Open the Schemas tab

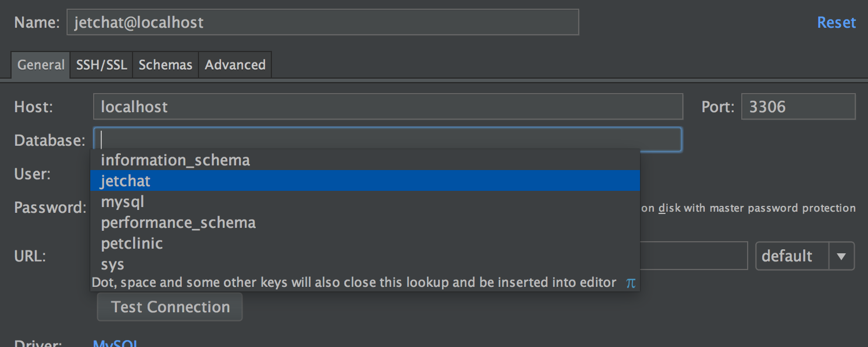point(165,64)
